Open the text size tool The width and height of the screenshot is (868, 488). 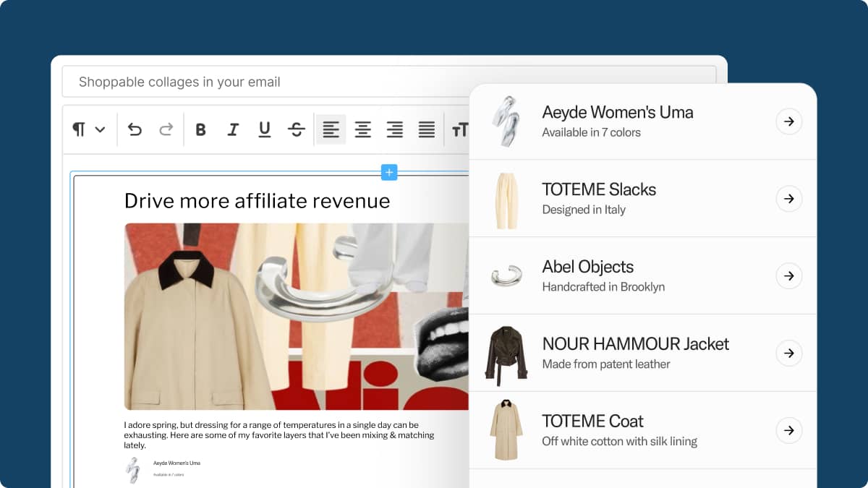(x=459, y=129)
